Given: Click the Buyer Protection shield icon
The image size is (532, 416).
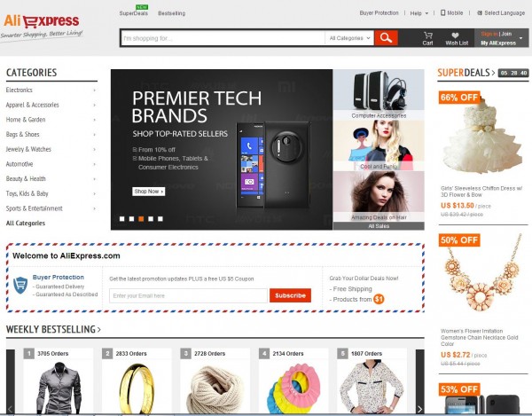Looking at the screenshot, I should click(x=20, y=285).
